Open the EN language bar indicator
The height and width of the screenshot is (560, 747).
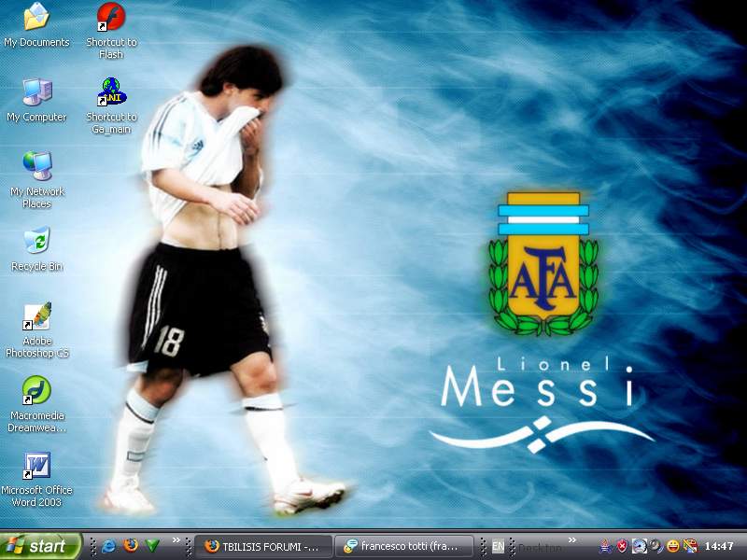(498, 546)
